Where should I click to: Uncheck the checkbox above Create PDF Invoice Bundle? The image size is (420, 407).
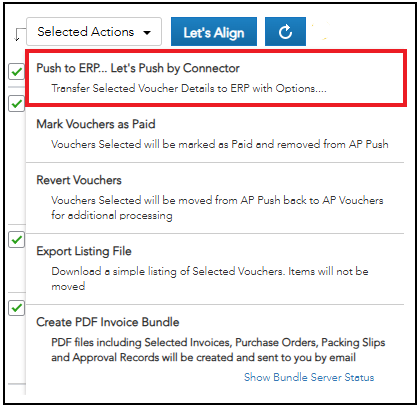[17, 307]
